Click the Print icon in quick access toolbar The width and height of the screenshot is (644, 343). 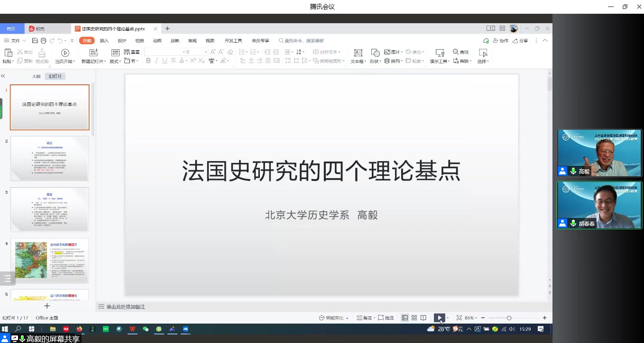(x=43, y=41)
